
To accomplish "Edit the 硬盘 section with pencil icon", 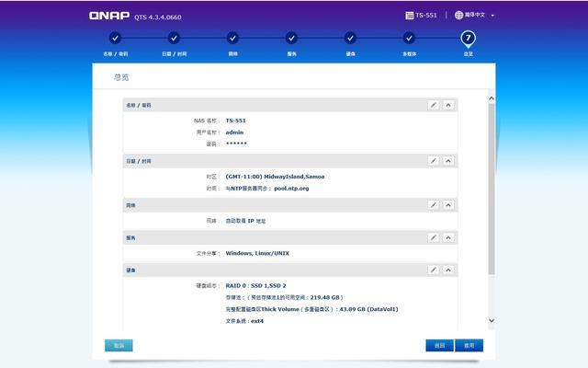I will 434,270.
